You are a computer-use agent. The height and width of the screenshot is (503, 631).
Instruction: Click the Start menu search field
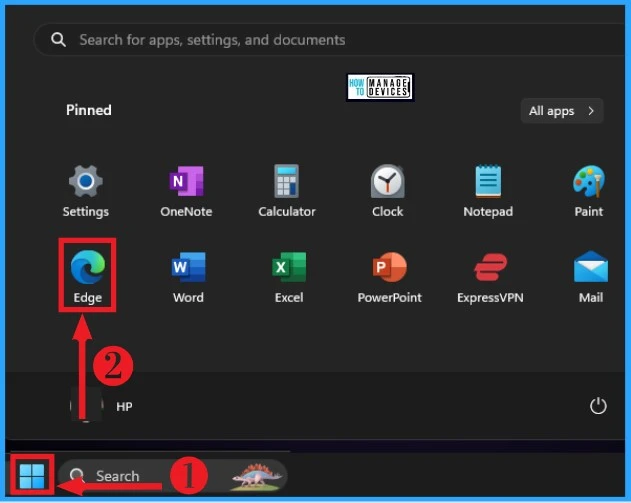330,39
